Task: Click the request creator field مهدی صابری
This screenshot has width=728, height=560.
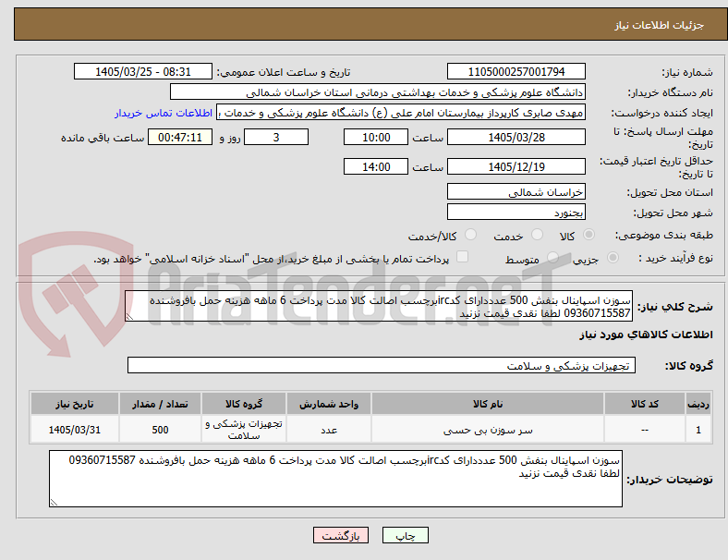Action: [401, 113]
